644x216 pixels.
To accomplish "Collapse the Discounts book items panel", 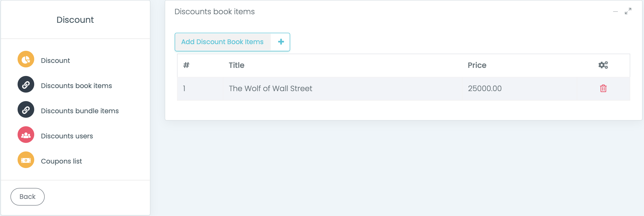I will coord(615,11).
